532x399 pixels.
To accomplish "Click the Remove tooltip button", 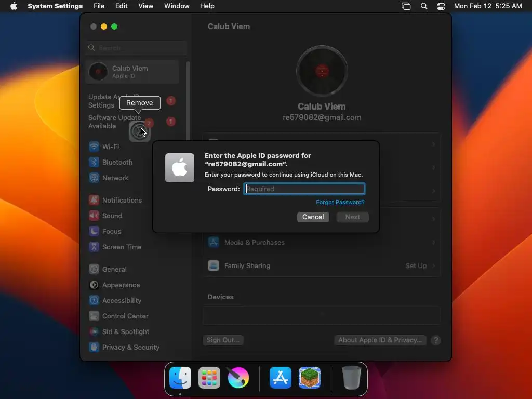I will pos(140,103).
